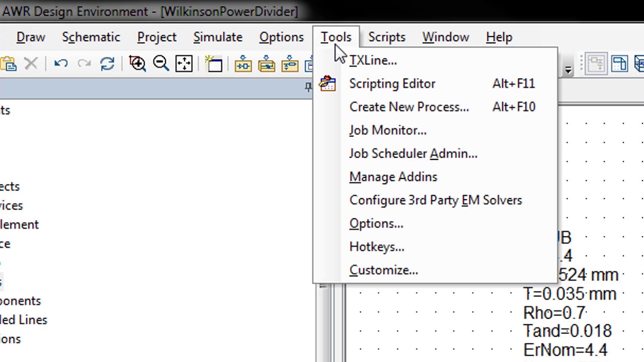Click the View All (fit) icon
644x362 pixels.
point(184,64)
